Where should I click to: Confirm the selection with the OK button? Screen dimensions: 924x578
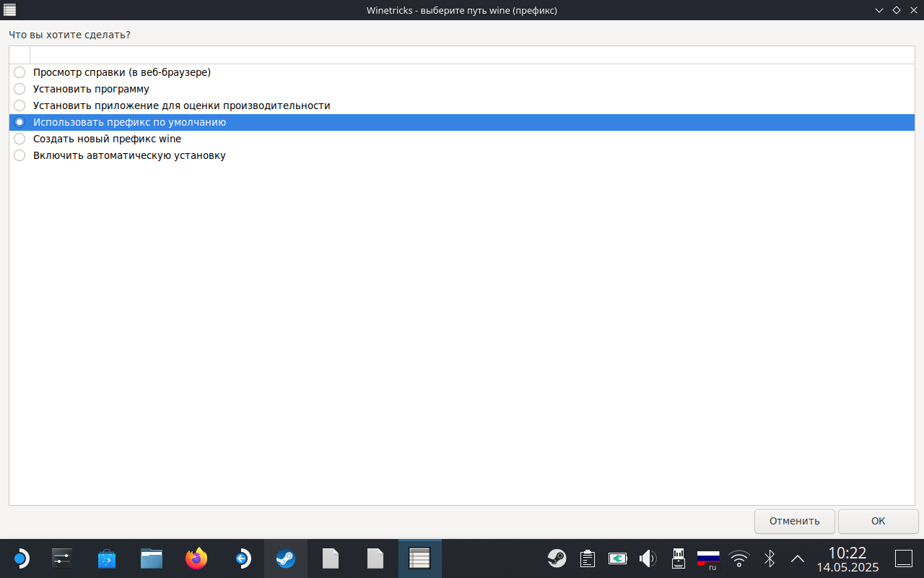coord(878,521)
